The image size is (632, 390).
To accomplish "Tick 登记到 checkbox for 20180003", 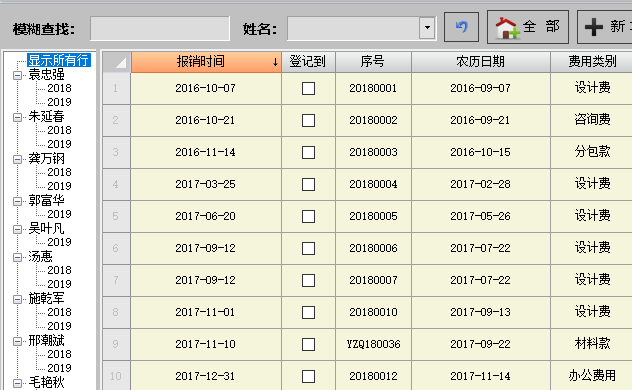I will tap(308, 152).
